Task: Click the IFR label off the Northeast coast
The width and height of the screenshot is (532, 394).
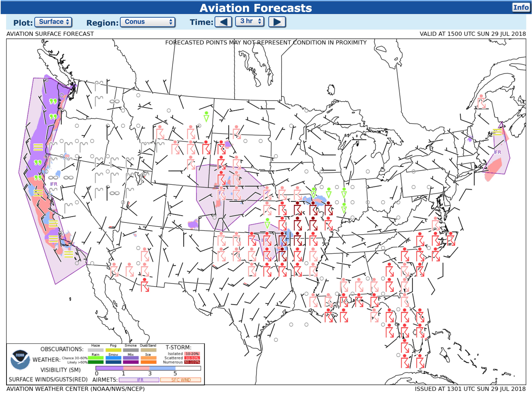Action: point(497,152)
